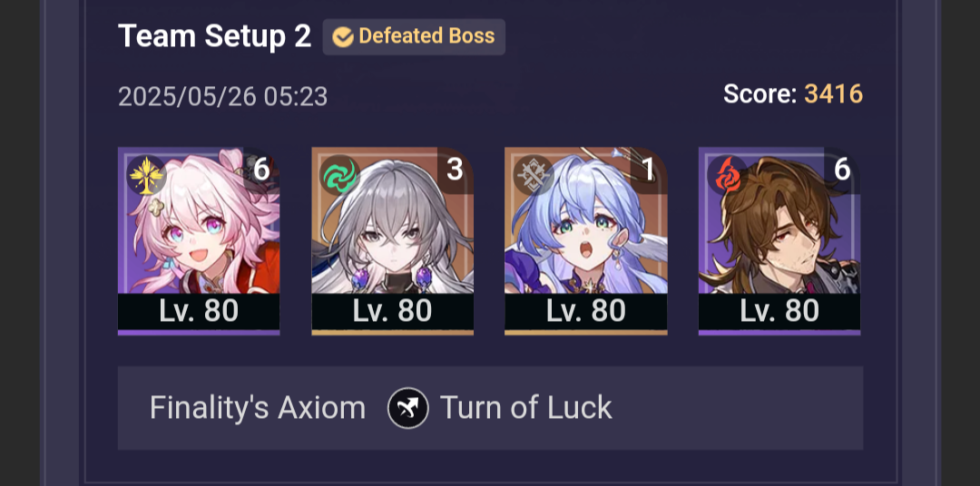The image size is (980, 486).
Task: Click the eidolon 3 badge on the gray-haired character
Action: pos(455,170)
